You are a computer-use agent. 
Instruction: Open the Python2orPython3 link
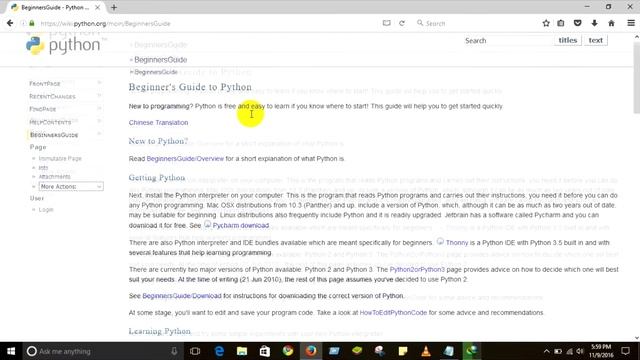click(417, 270)
